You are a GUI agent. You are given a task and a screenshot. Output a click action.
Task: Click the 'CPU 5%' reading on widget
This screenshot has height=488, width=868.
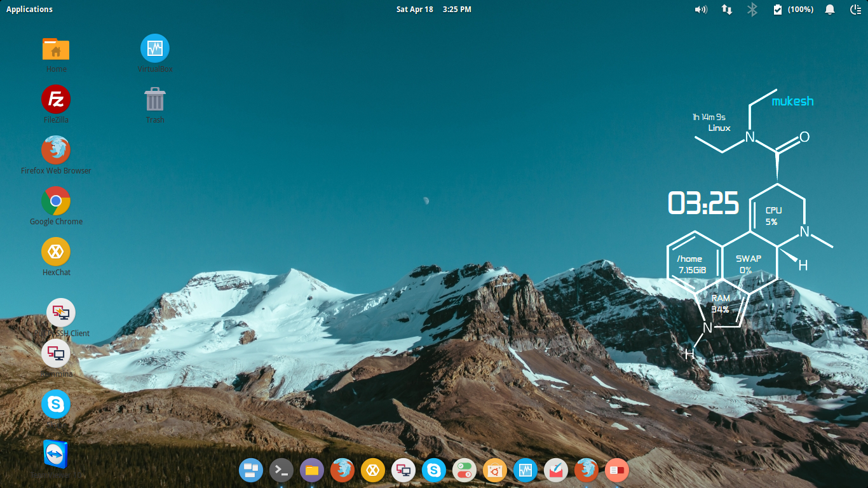[x=773, y=216]
